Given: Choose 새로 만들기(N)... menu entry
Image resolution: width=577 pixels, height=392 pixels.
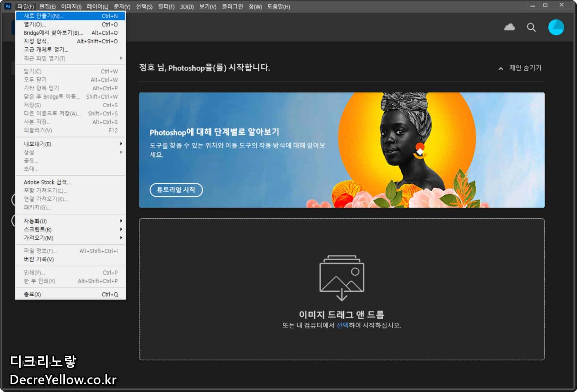Looking at the screenshot, I should coord(71,16).
